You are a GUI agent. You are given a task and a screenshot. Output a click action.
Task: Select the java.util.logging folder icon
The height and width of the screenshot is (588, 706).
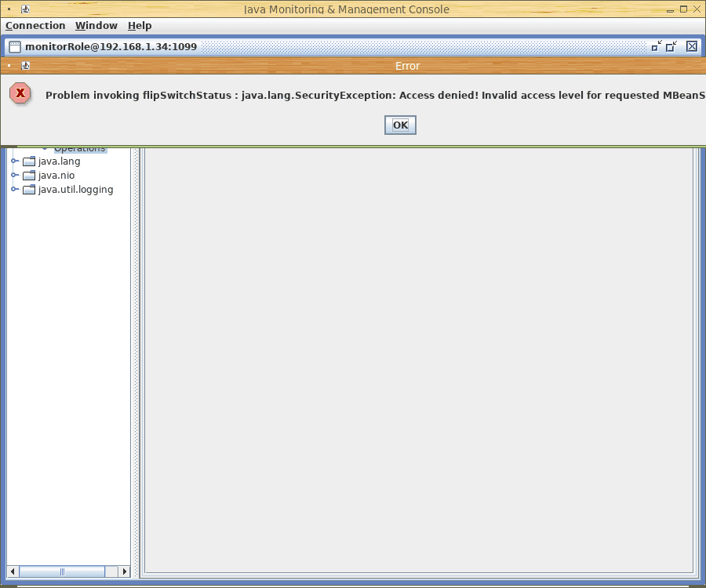[29, 190]
